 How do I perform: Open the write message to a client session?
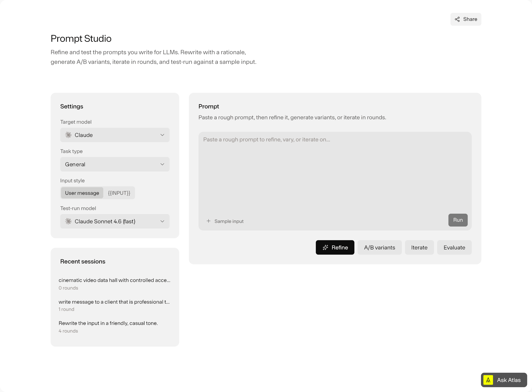[x=115, y=305]
